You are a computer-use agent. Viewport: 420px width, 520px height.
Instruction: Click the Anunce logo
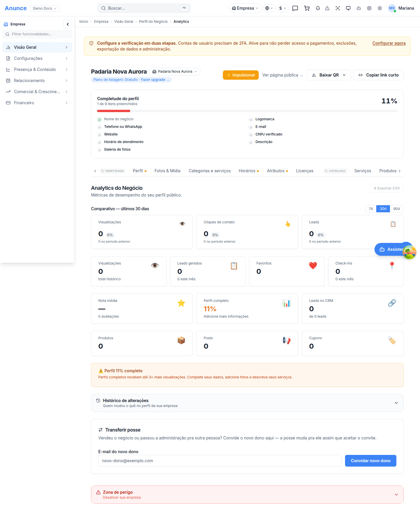click(x=16, y=8)
